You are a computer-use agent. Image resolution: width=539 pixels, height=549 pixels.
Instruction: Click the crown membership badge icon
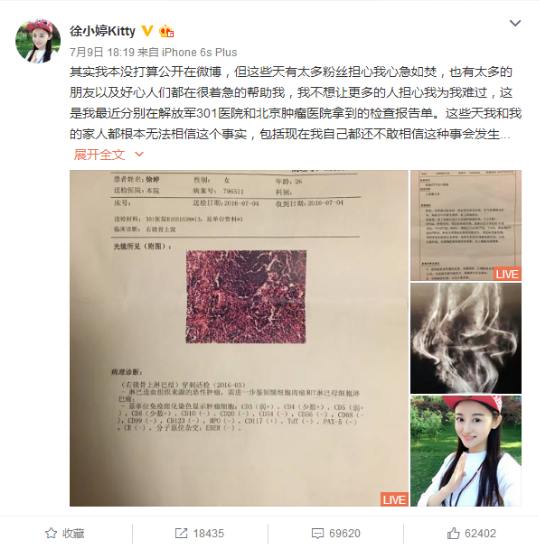167,31
